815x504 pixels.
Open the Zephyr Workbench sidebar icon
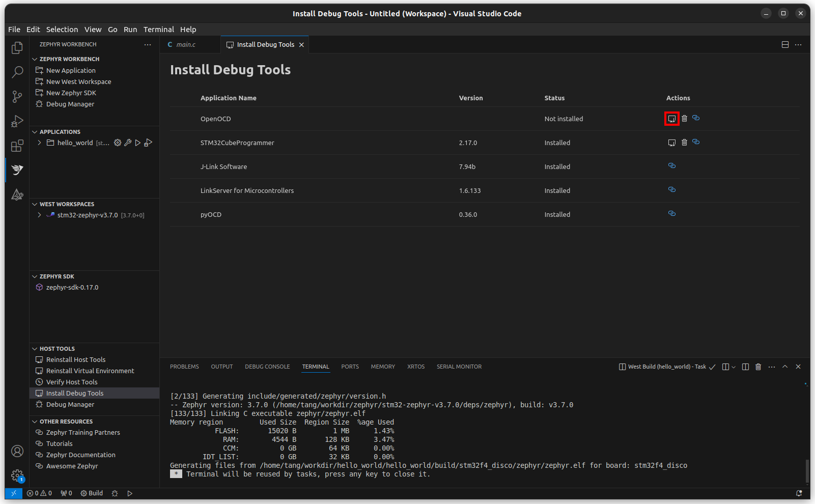[x=17, y=170]
